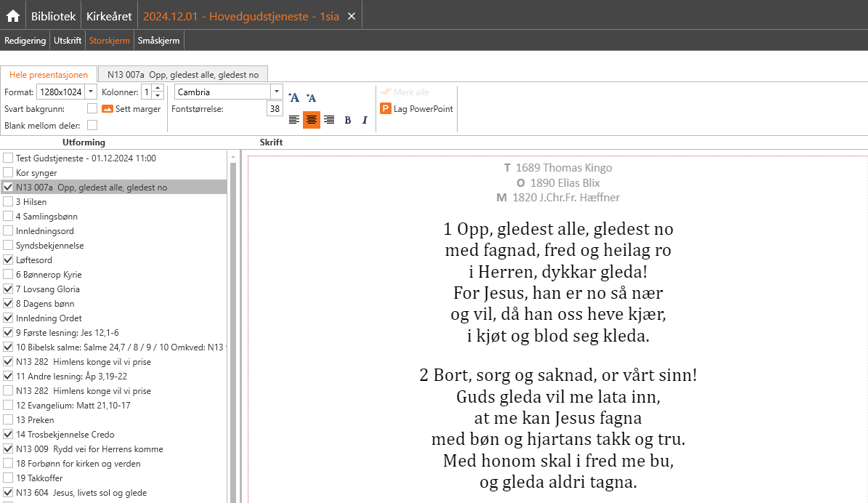Select 9 Første lesning: Jes 12,1-6 row
Viewport: 868px width, 503px height.
click(x=114, y=332)
